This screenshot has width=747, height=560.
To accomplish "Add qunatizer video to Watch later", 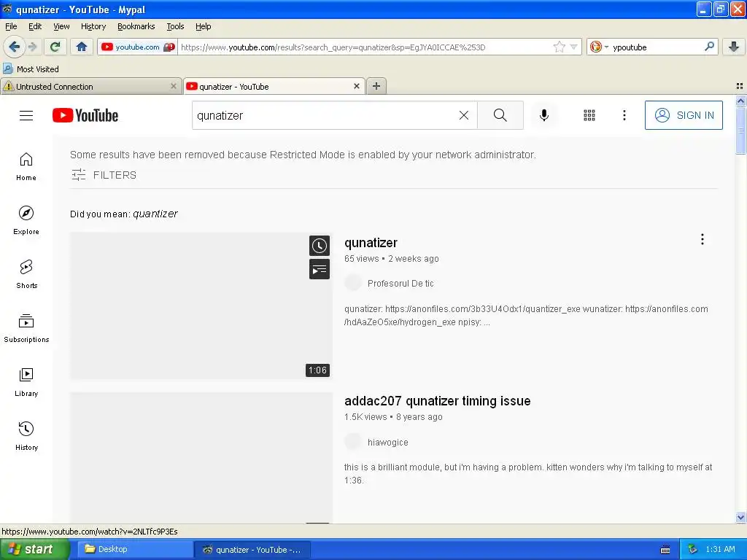I will pyautogui.click(x=320, y=246).
